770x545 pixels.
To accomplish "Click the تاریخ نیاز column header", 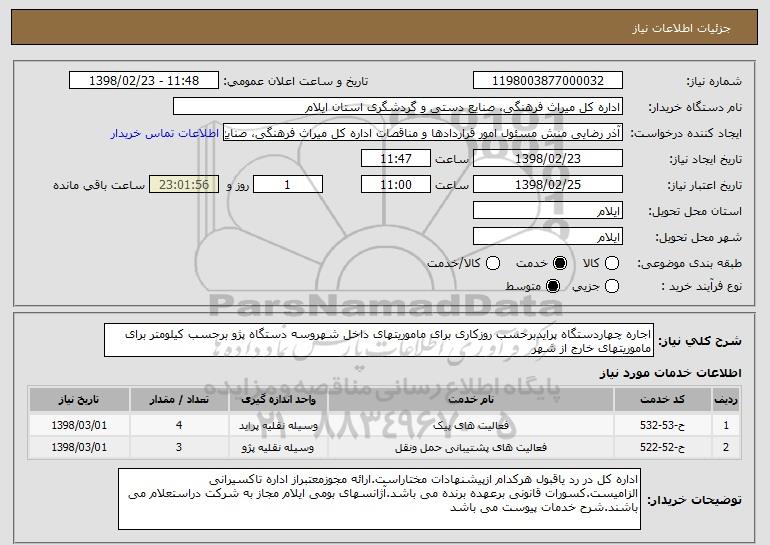I will 79,400.
